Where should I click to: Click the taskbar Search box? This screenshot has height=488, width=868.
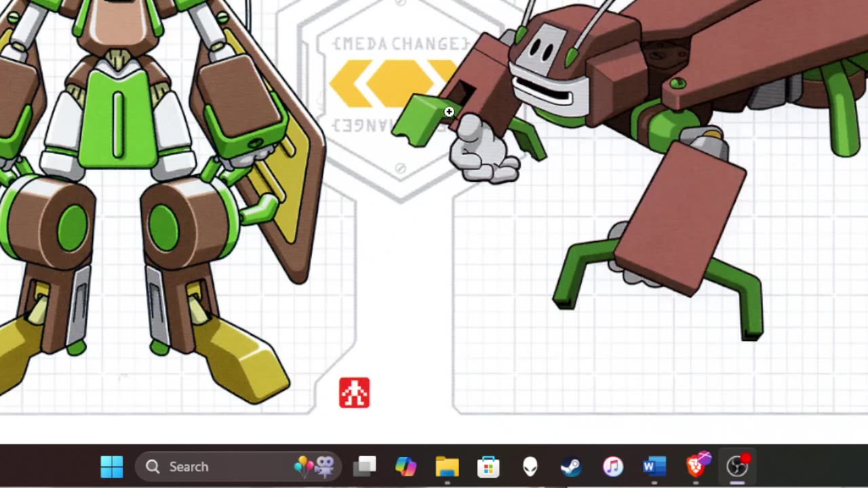click(x=239, y=466)
